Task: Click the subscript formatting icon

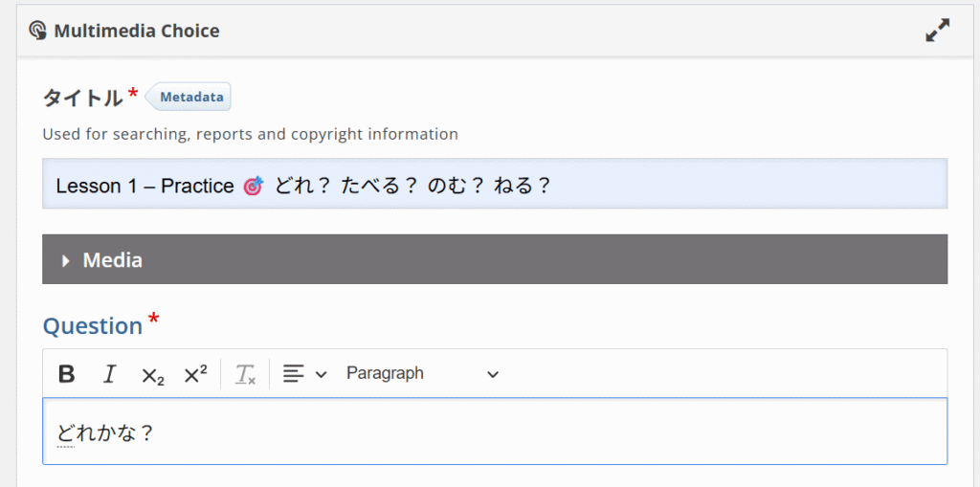Action: coord(152,374)
